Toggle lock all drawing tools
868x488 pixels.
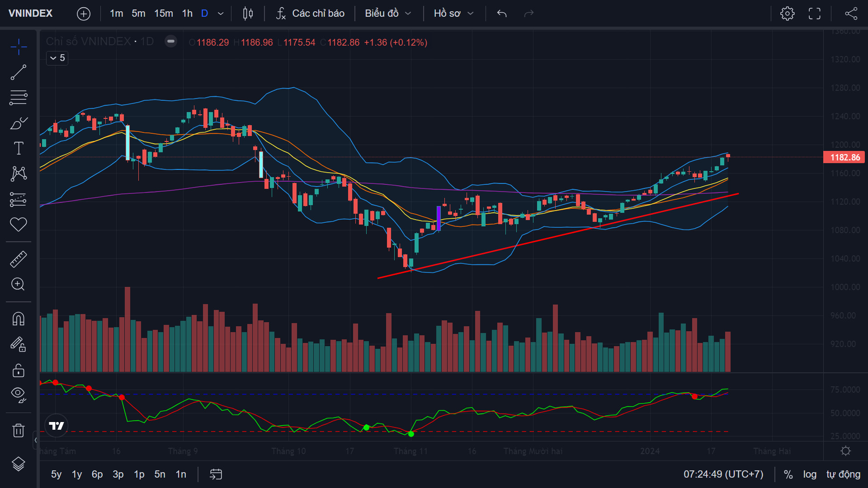19,371
